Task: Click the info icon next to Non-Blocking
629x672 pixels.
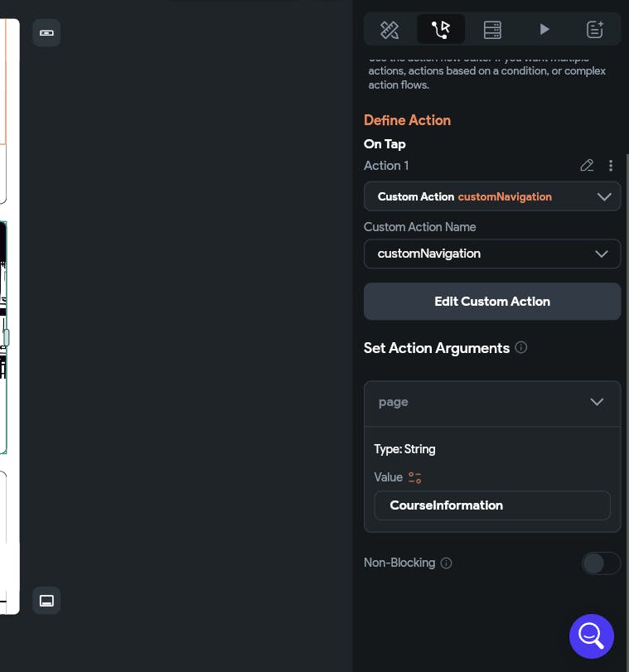Action: click(447, 563)
